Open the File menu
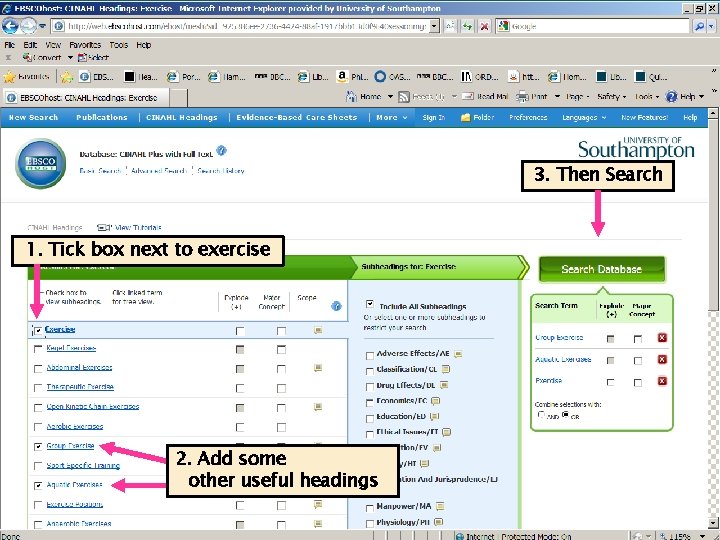The width and height of the screenshot is (720, 540). tap(9, 45)
